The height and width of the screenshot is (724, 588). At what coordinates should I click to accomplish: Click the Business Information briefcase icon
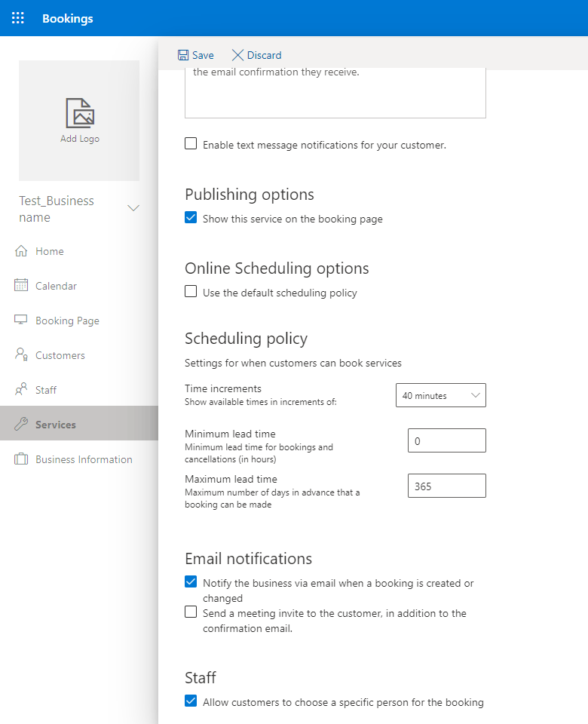(x=21, y=459)
